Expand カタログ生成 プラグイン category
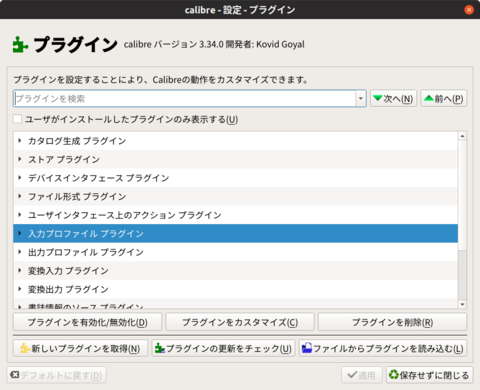This screenshot has height=390, width=480. [20, 141]
